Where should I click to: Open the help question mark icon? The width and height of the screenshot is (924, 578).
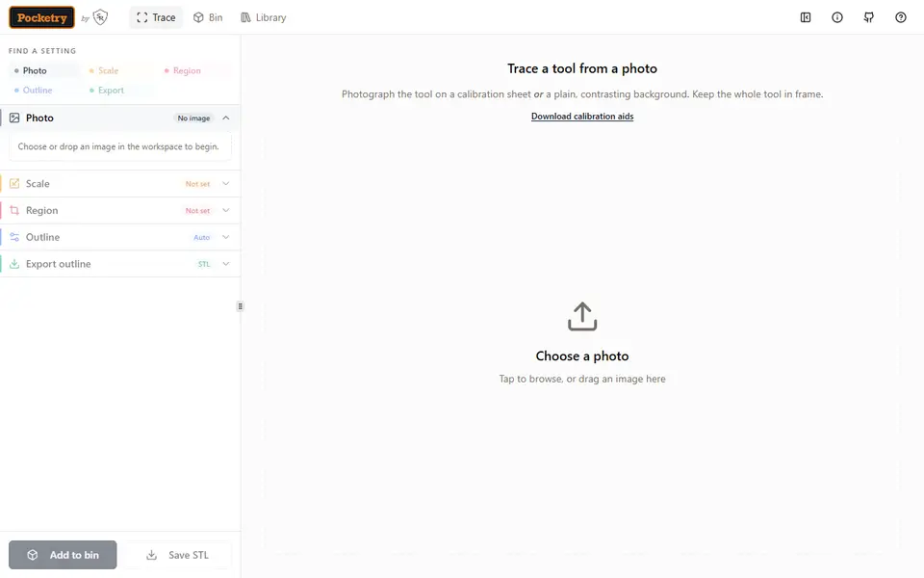[x=901, y=17]
